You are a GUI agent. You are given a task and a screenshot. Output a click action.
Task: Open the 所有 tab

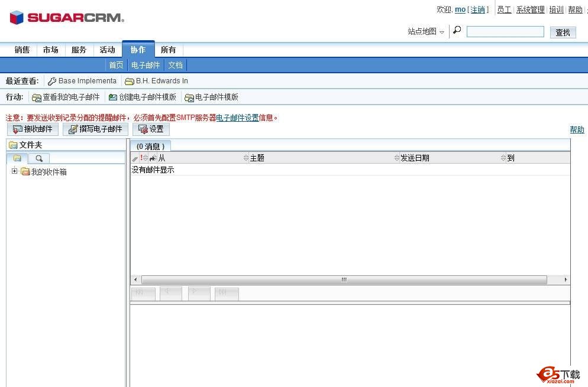click(169, 50)
